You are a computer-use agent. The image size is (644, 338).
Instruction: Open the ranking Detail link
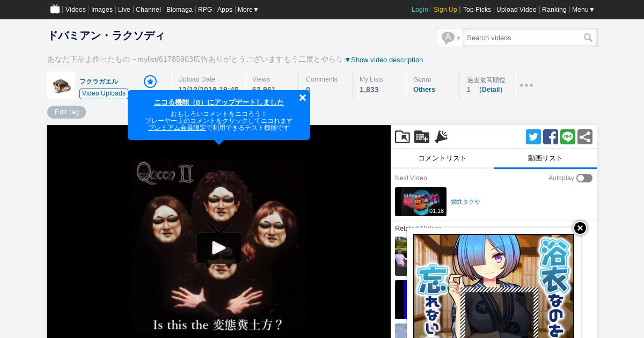pyautogui.click(x=491, y=90)
